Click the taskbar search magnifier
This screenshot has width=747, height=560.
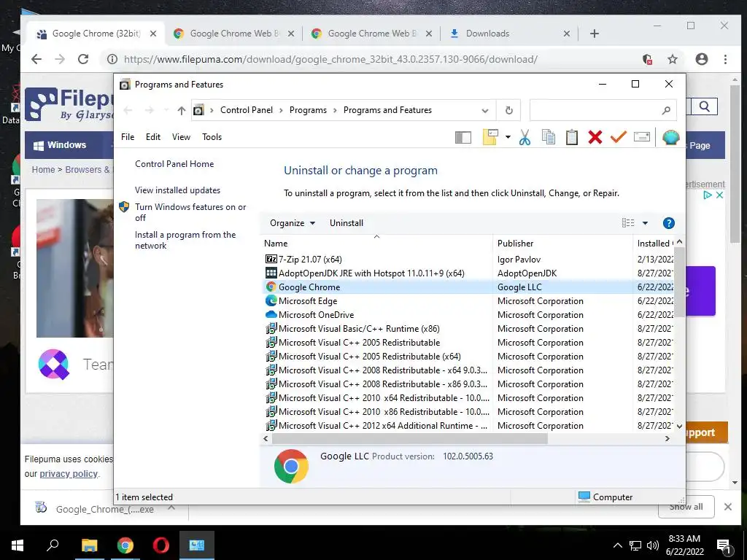[53, 545]
